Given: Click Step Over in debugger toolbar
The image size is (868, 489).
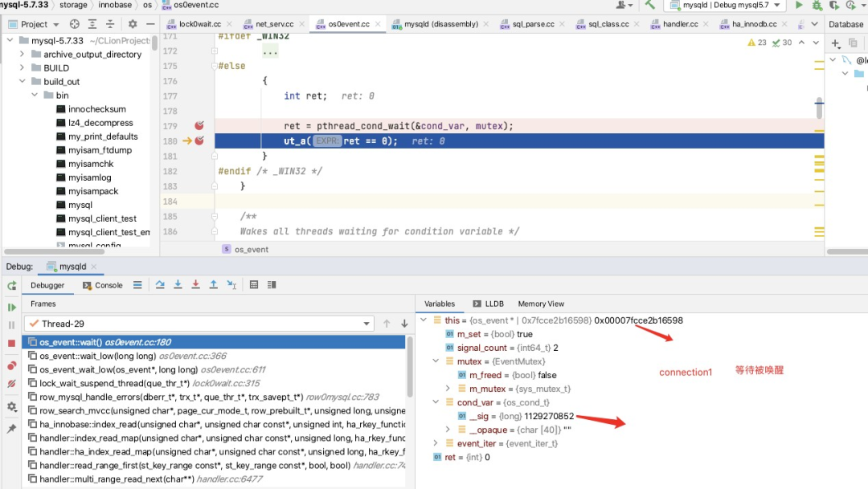Looking at the screenshot, I should click(160, 285).
